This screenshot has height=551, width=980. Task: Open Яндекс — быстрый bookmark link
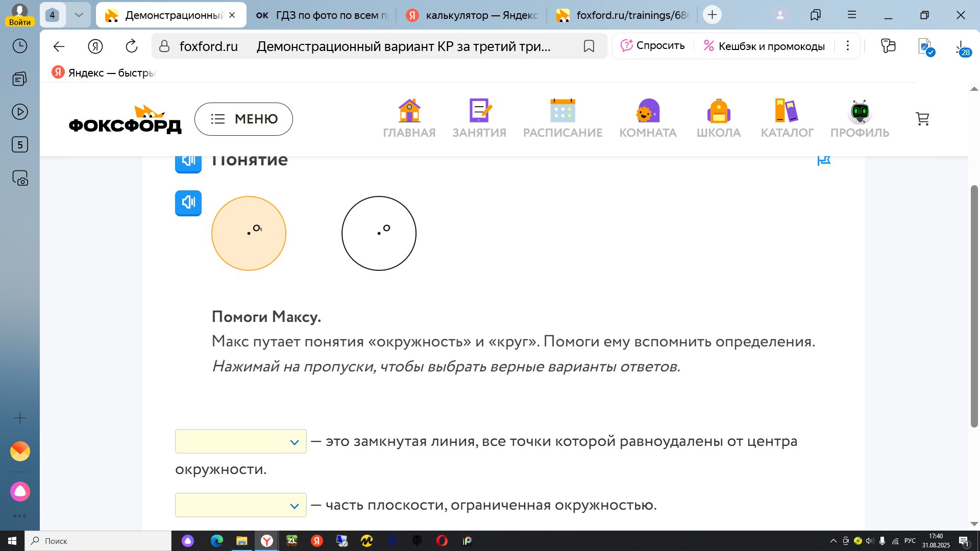coord(103,72)
